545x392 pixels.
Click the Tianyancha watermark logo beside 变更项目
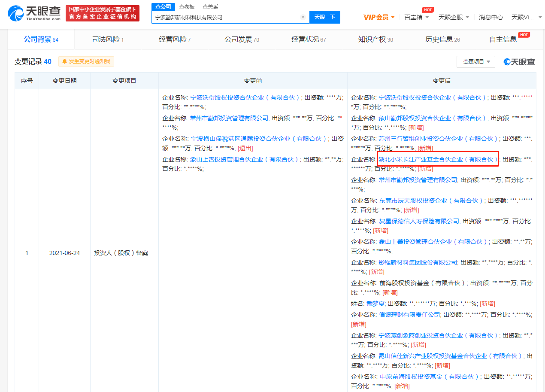coord(519,62)
